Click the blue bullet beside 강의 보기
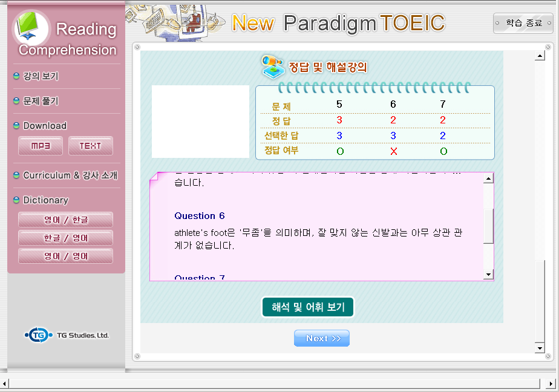 16,76
